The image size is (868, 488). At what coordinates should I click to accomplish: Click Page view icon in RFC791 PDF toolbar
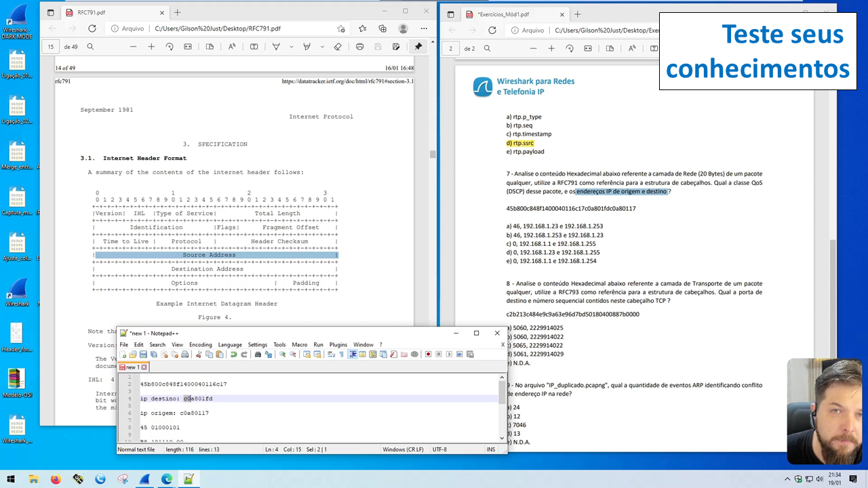(210, 47)
